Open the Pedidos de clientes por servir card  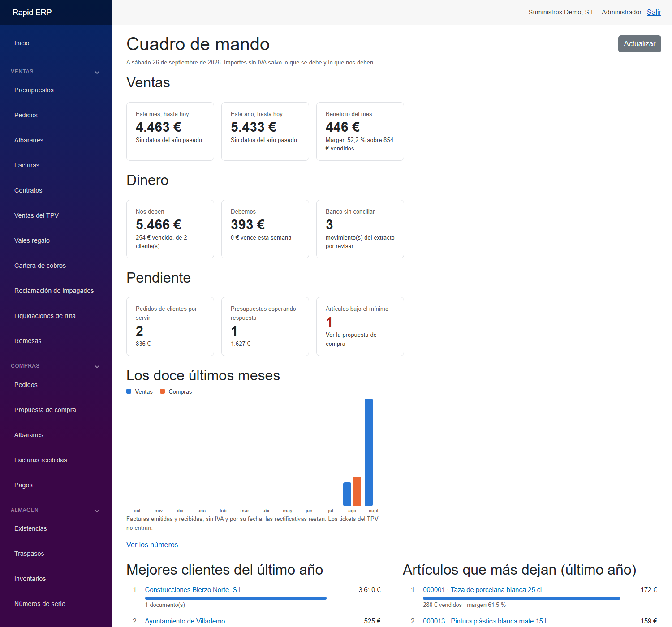coord(170,326)
